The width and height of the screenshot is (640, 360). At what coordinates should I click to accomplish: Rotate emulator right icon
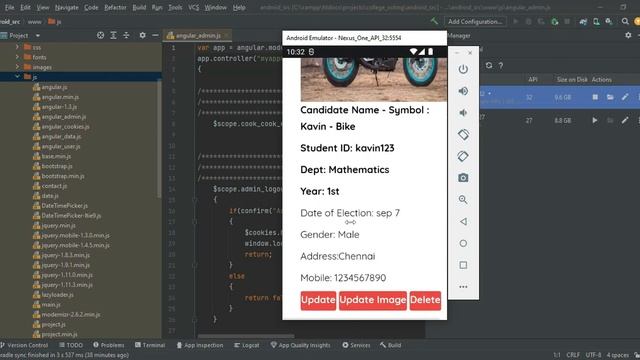(463, 156)
